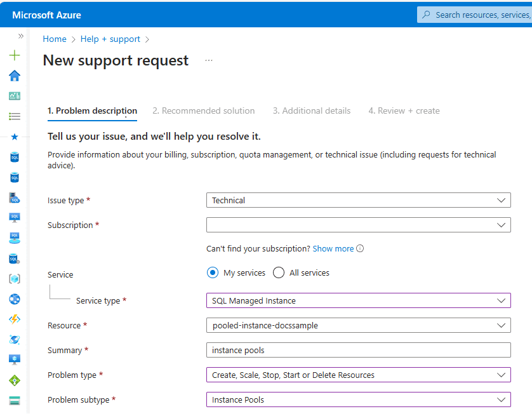Open the Subscription dropdown
The height and width of the screenshot is (416, 532).
pos(359,224)
